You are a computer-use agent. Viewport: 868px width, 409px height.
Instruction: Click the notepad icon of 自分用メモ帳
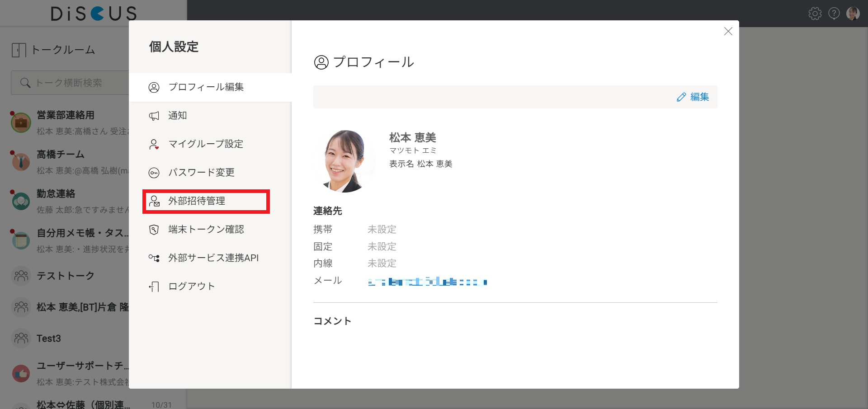pos(21,240)
